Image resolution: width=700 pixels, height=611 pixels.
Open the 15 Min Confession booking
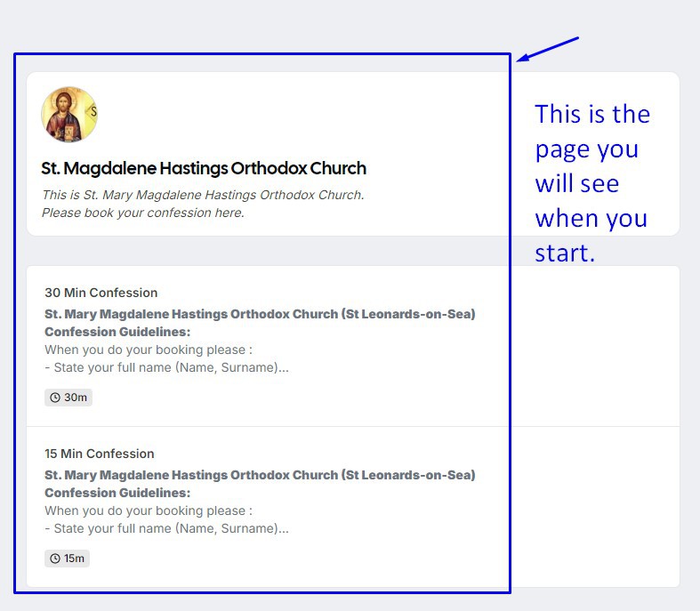click(99, 454)
